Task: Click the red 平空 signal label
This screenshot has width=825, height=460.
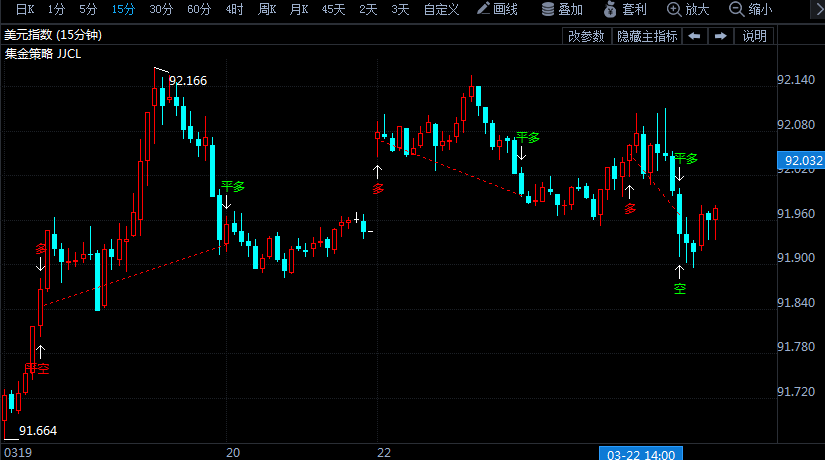Action: [37, 368]
